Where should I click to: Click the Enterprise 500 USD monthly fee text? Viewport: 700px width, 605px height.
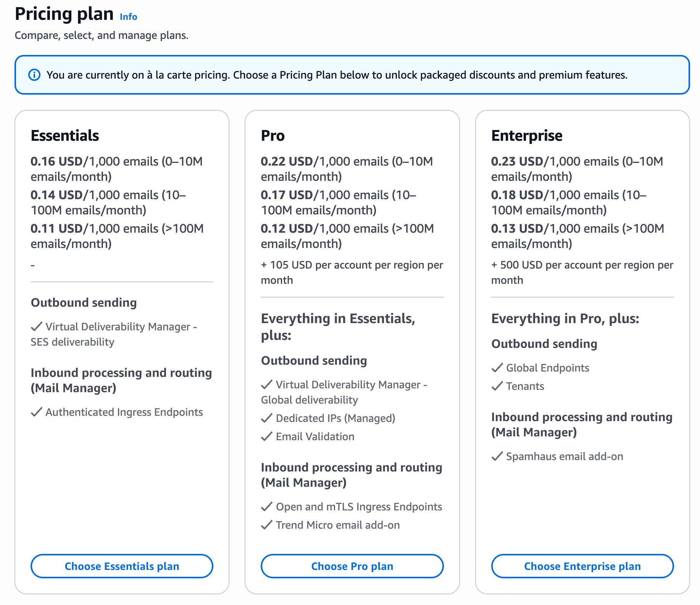(582, 272)
